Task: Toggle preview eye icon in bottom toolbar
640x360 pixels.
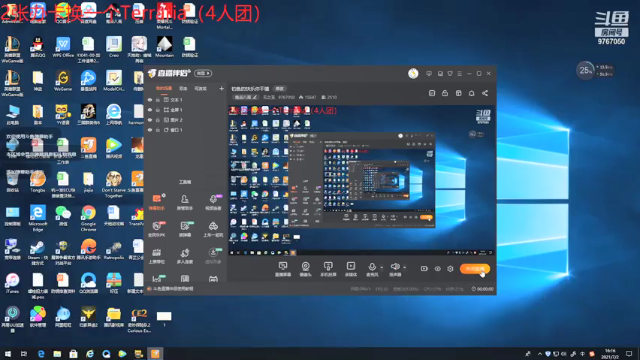Action: [438, 269]
